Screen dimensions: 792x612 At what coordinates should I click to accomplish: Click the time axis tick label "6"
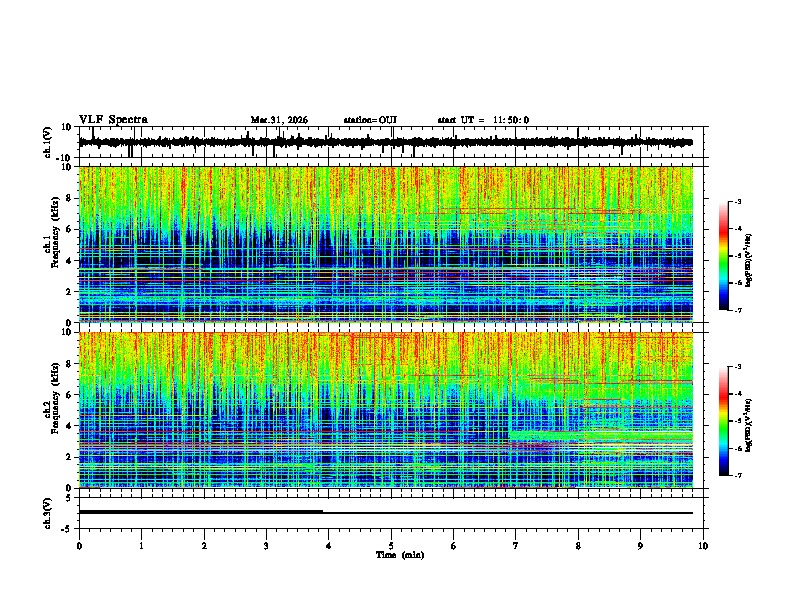click(454, 546)
